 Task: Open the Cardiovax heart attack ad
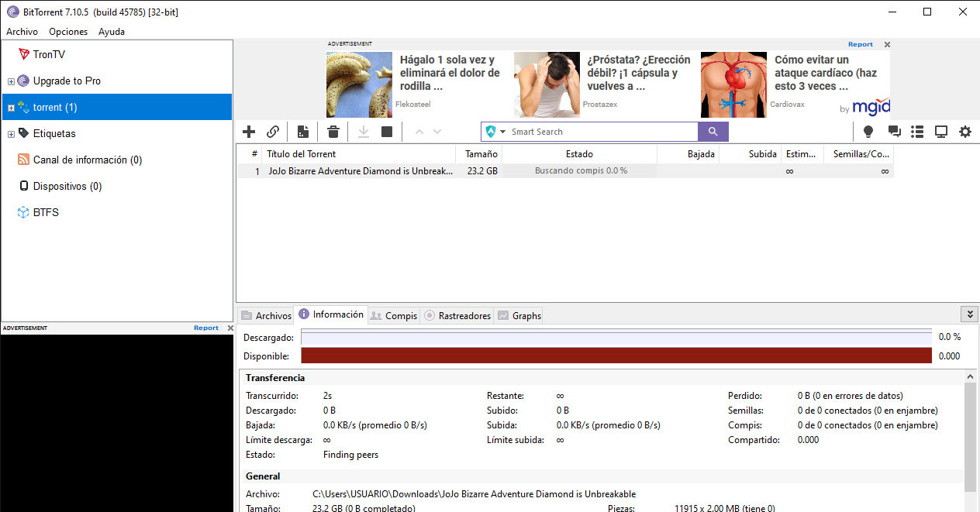pyautogui.click(x=826, y=73)
